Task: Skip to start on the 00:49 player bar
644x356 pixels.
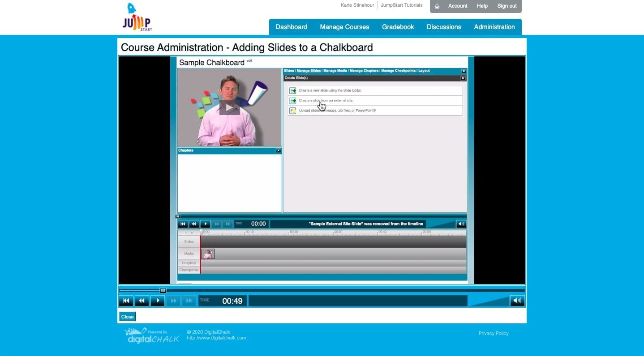Action: (x=126, y=301)
